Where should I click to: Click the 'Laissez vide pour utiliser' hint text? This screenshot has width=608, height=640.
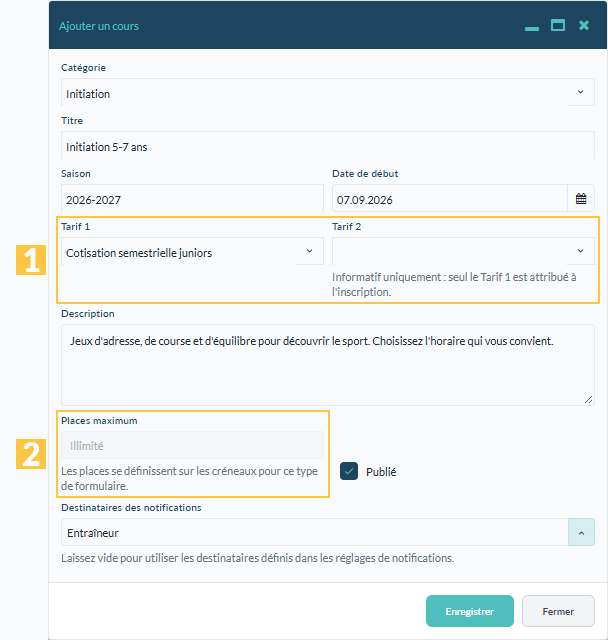coord(257,558)
